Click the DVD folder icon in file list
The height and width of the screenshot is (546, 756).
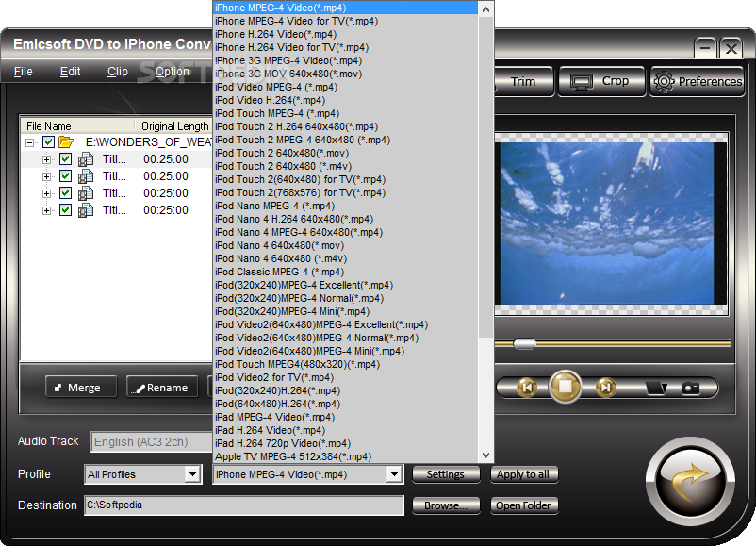point(66,141)
